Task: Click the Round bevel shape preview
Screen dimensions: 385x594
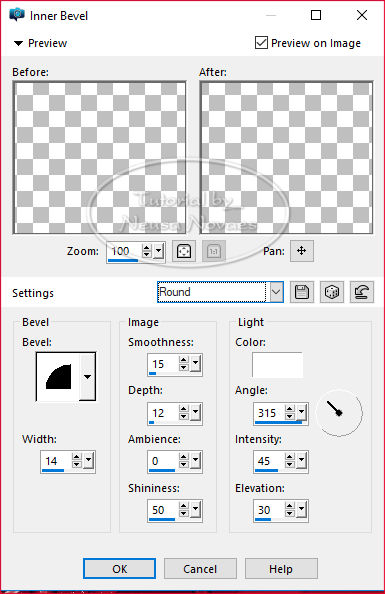Action: pyautogui.click(x=58, y=377)
